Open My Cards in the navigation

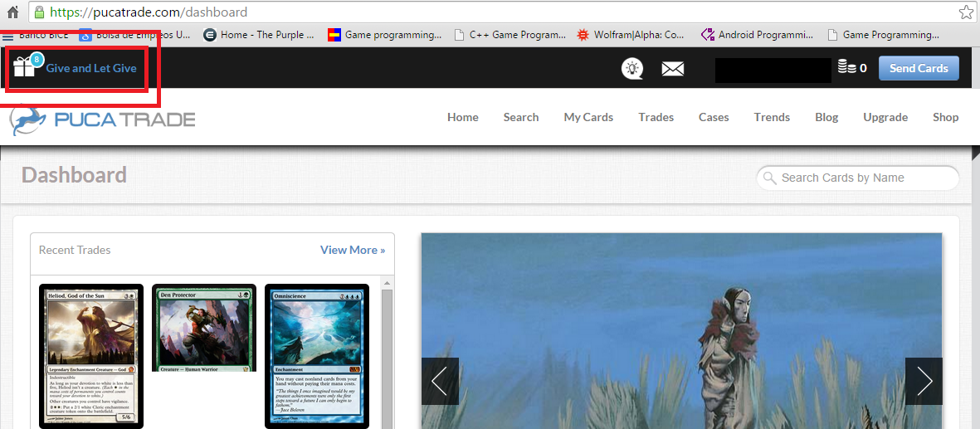click(x=588, y=117)
